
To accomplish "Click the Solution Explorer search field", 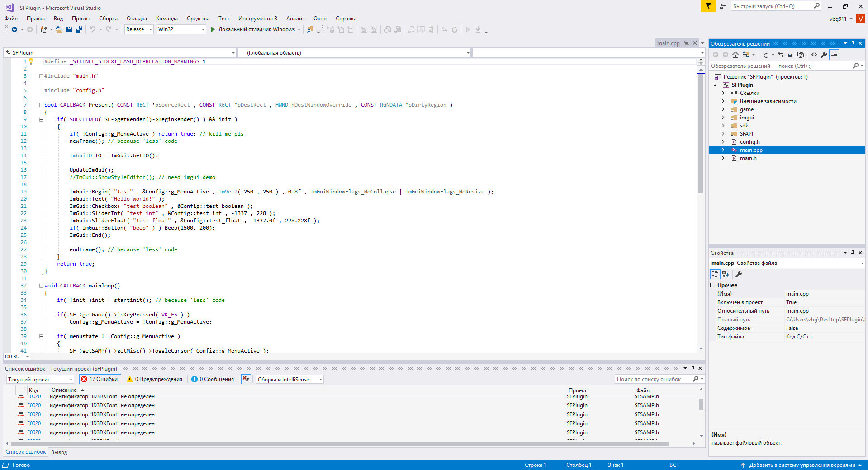I will pyautogui.click(x=787, y=66).
